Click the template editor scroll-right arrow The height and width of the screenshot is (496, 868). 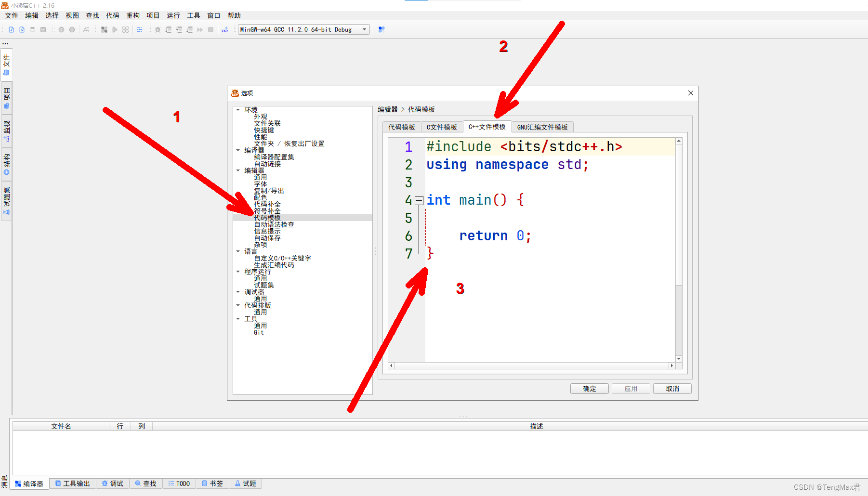pyautogui.click(x=671, y=365)
